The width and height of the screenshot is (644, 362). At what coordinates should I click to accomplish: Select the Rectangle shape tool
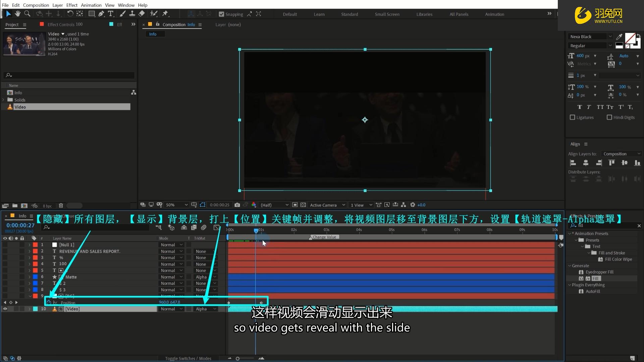[91, 14]
